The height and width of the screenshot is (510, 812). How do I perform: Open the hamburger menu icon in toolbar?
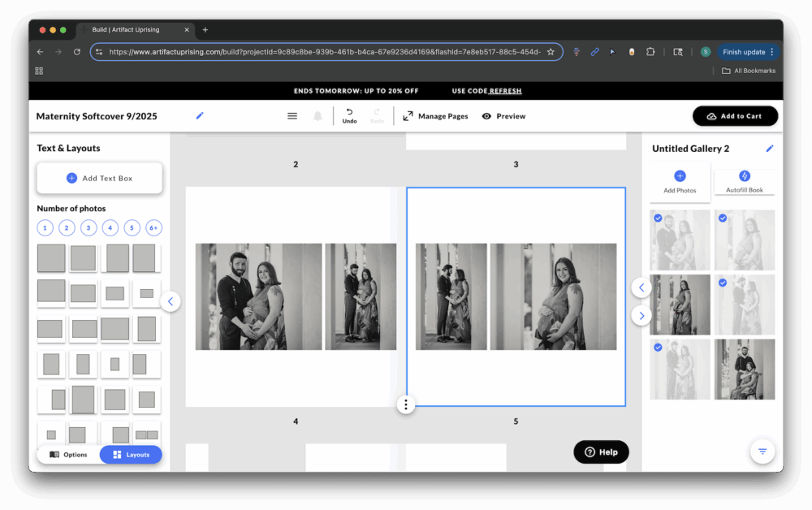tap(292, 116)
